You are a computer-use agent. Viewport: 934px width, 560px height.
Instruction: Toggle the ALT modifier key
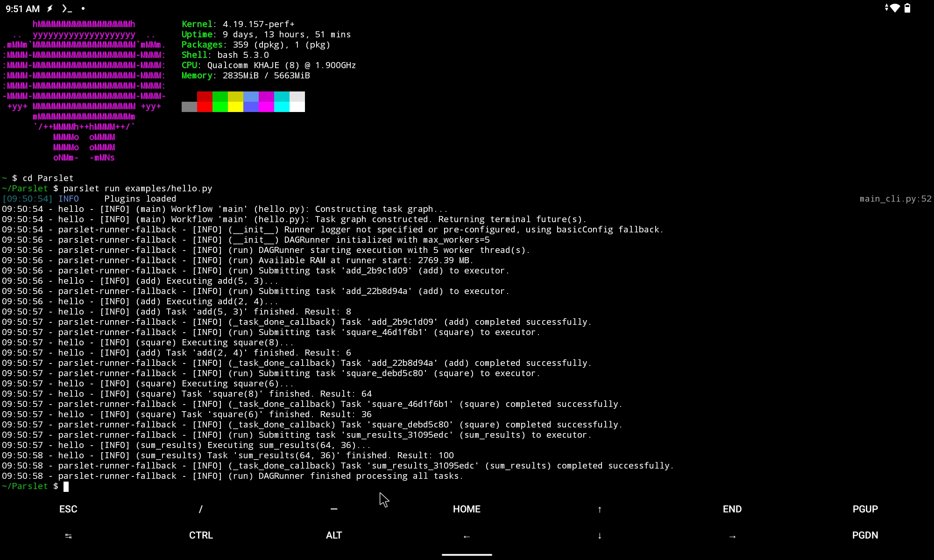pos(334,535)
